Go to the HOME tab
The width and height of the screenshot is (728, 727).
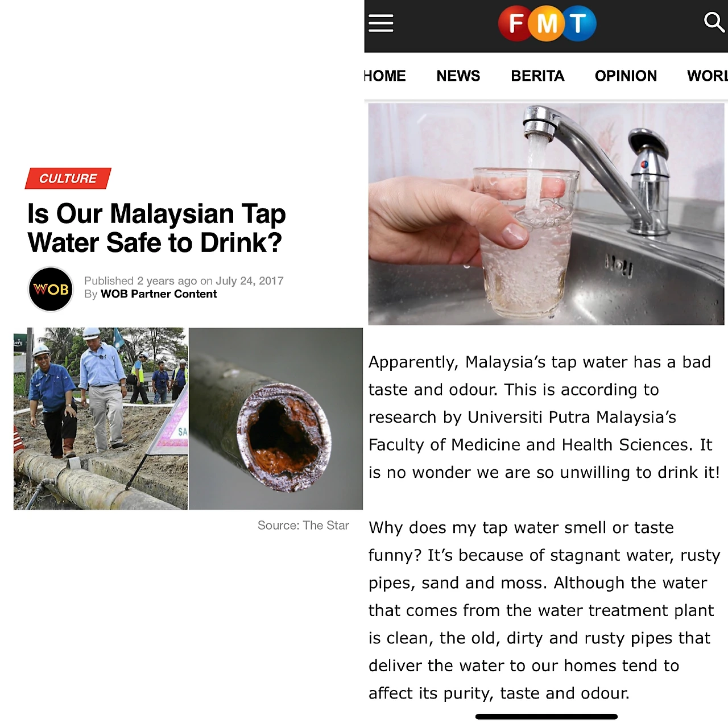(385, 76)
